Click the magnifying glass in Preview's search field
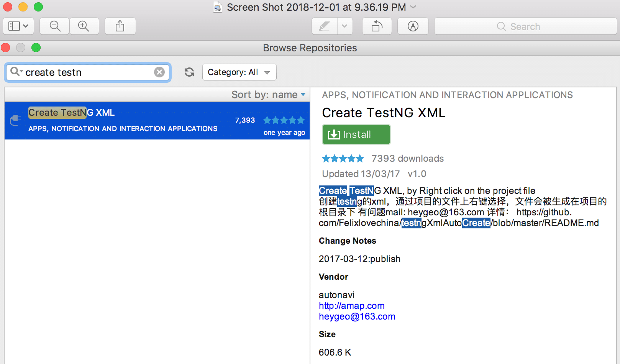 coord(501,26)
